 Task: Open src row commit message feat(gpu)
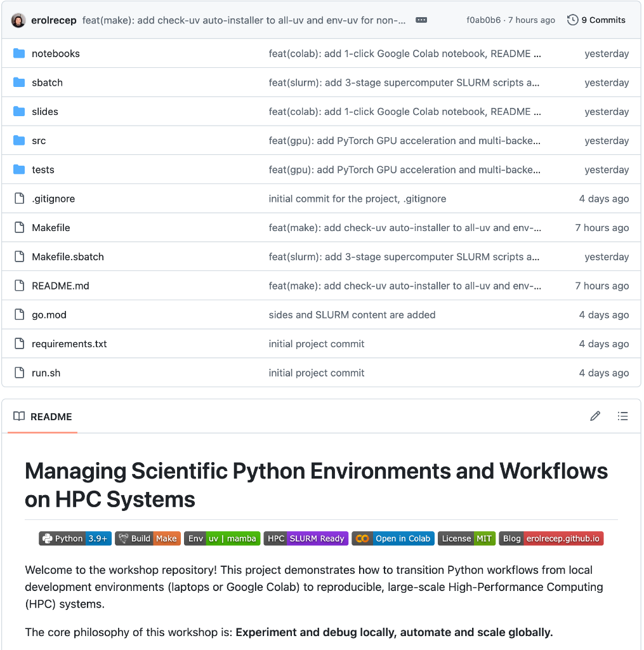pos(404,140)
